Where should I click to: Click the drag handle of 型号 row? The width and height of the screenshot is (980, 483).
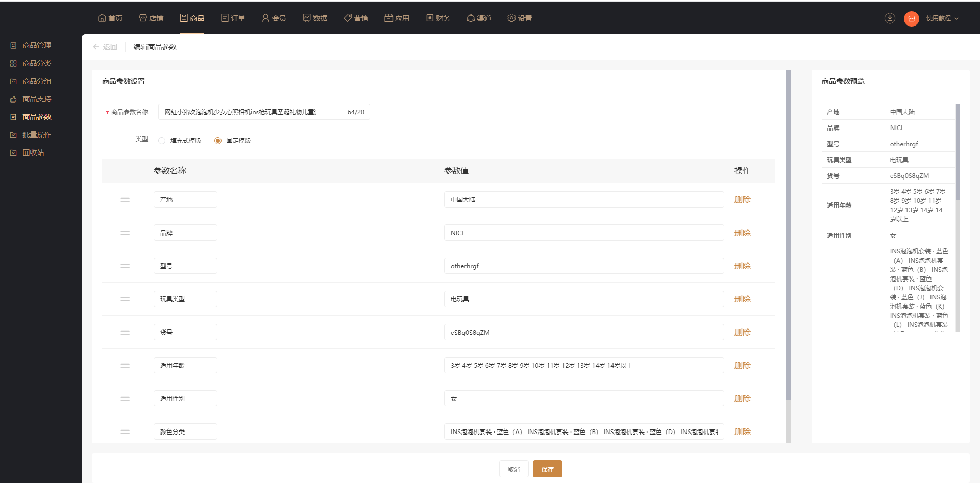125,266
